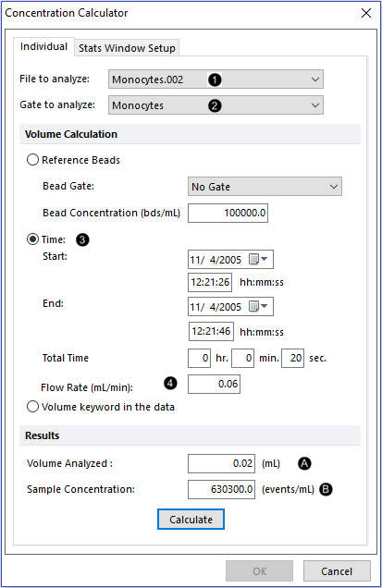Open the End date calendar picker
Image resolution: width=382 pixels, height=588 pixels.
[x=259, y=306]
